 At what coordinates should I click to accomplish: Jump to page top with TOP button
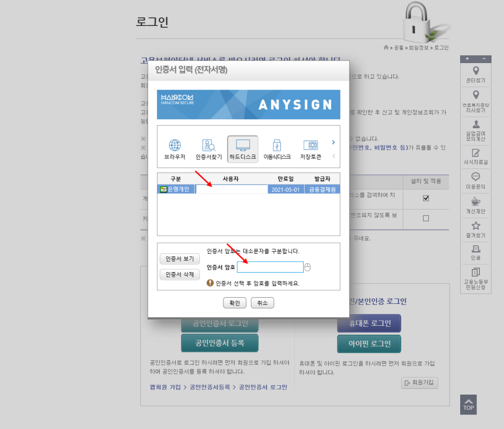pyautogui.click(x=469, y=405)
